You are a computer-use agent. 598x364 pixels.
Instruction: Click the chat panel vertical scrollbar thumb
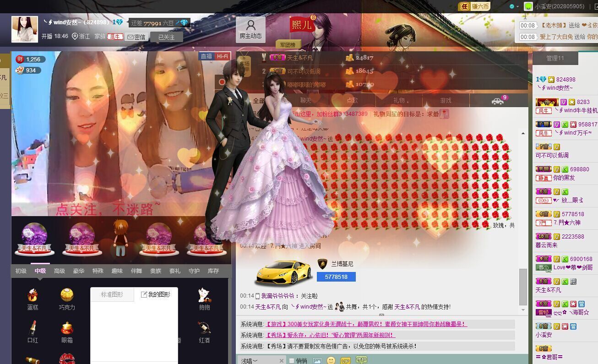(x=523, y=287)
